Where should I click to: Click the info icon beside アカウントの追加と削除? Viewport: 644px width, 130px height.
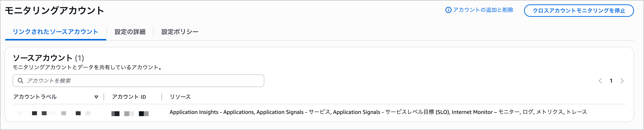(448, 10)
